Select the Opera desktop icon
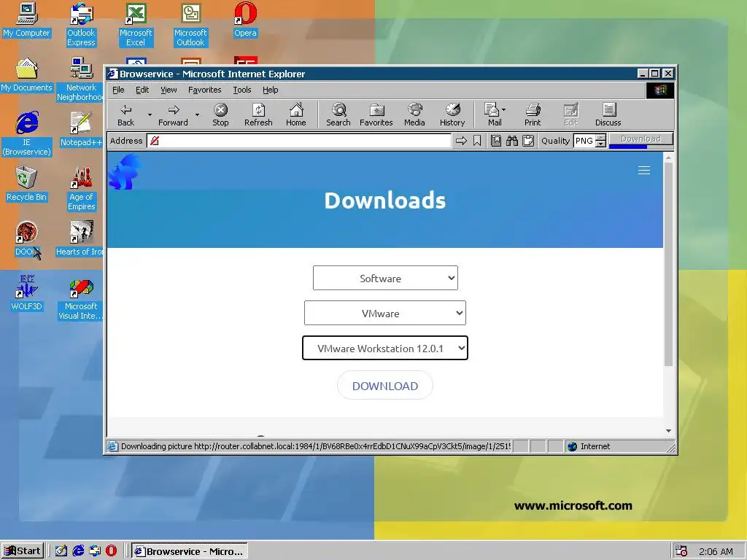This screenshot has height=560, width=747. coord(245,19)
